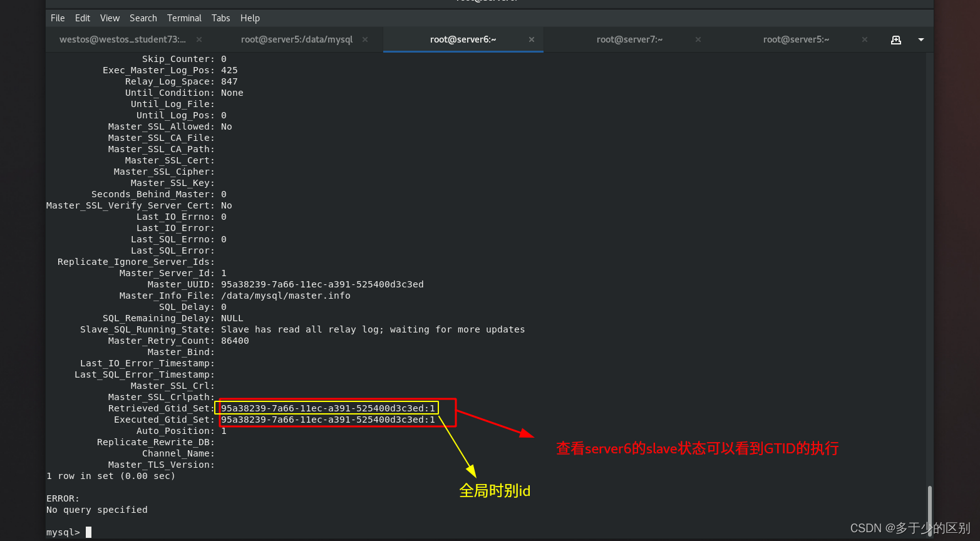Click Master_Retry_Count value 86400

[235, 341]
